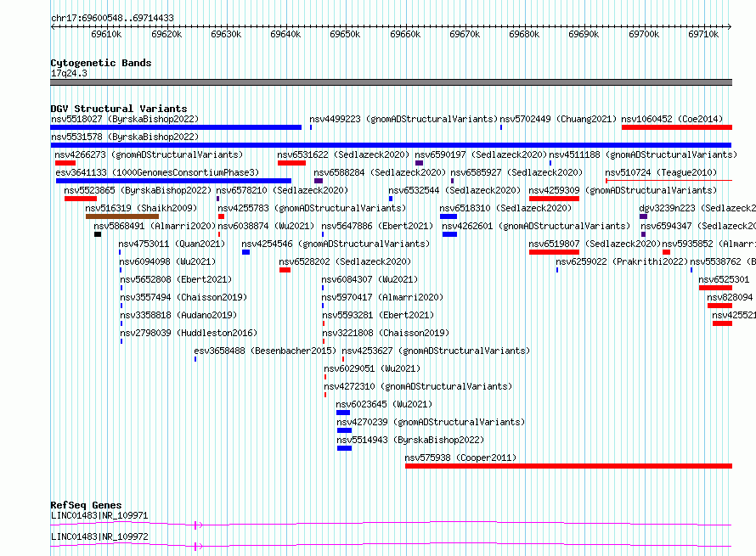Open the nsv4270239 variant label
Screen dimensions: 756x556
[431, 422]
